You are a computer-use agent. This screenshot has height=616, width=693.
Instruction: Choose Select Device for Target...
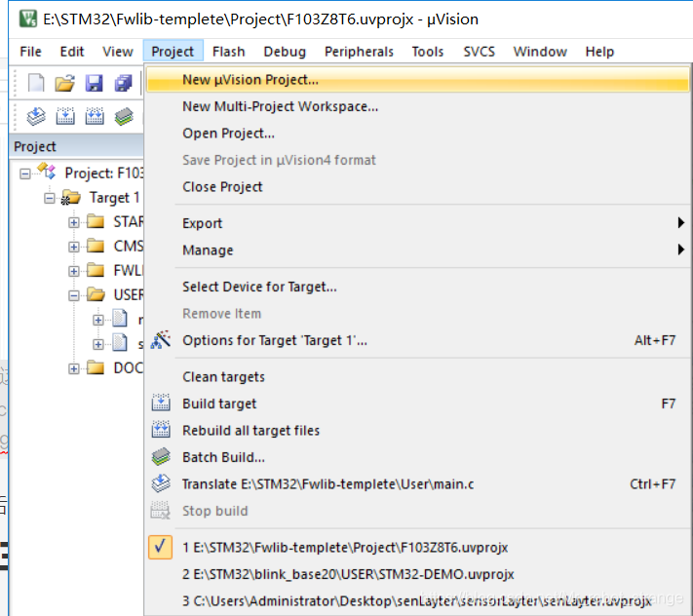point(418,287)
